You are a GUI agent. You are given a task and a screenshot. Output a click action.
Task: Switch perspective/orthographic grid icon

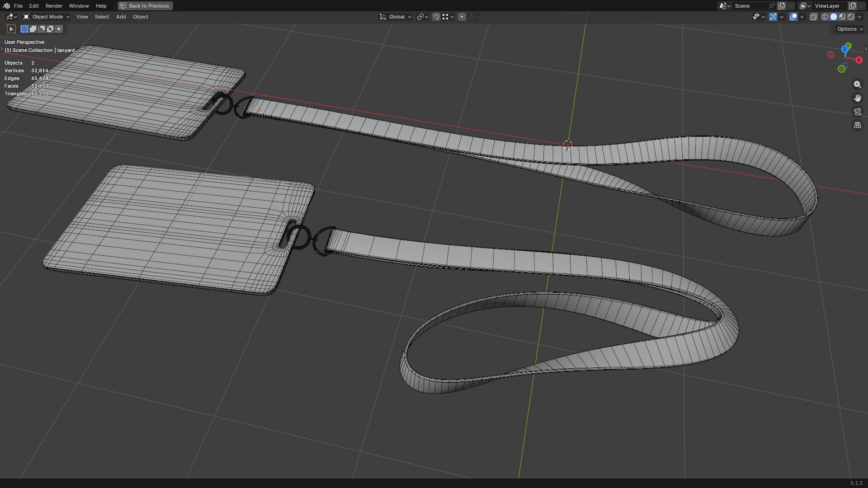point(857,125)
